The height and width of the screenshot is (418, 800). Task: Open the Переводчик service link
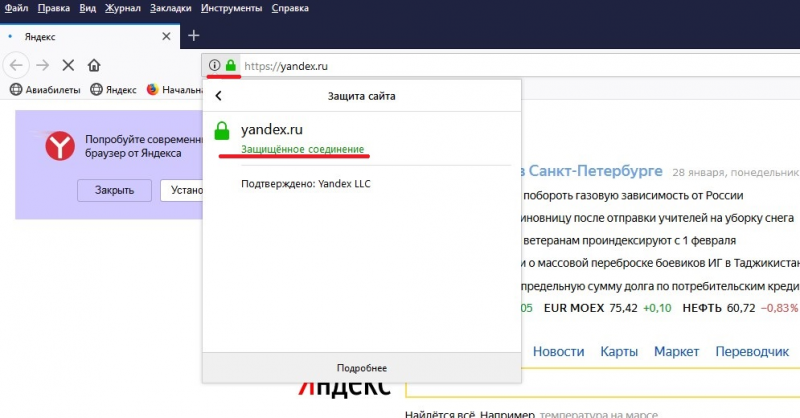click(752, 351)
